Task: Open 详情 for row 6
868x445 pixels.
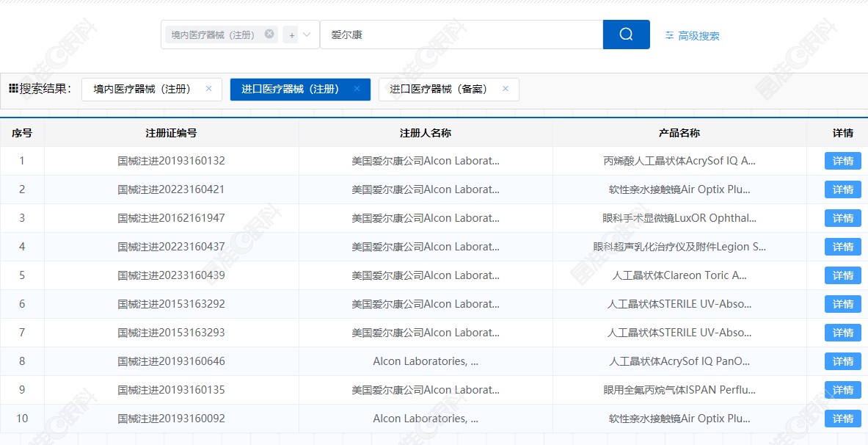Action: coord(842,304)
